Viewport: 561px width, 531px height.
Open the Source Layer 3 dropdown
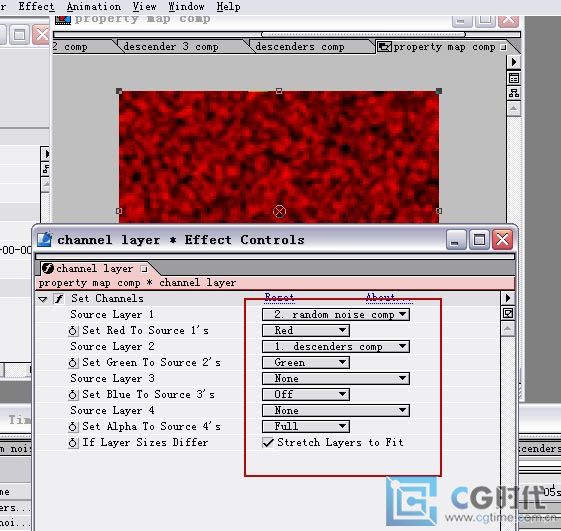coord(336,378)
